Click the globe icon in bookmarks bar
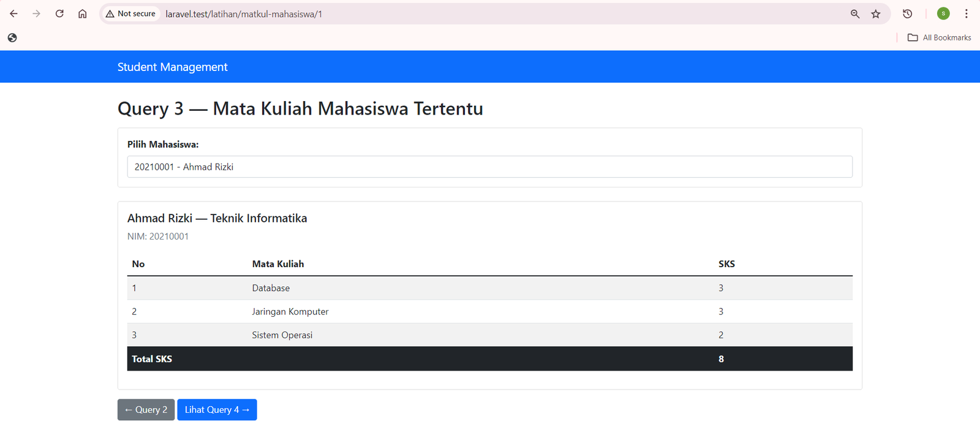 pos(12,37)
